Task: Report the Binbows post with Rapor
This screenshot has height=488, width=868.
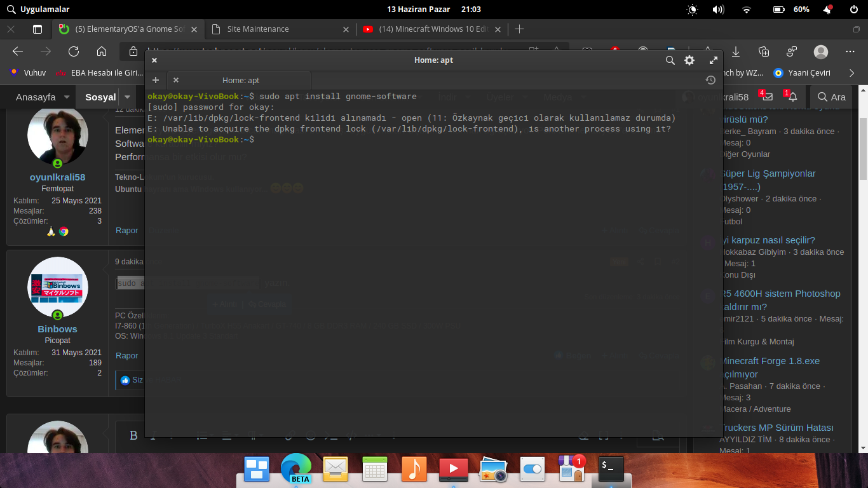Action: (126, 356)
